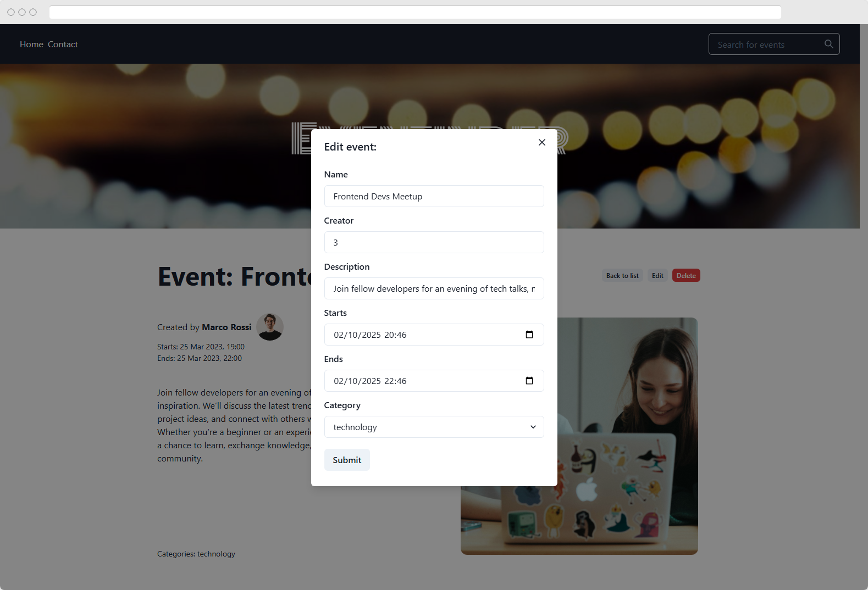Click the Ends datetime value 02/10/2025 22:46
The height and width of the screenshot is (590, 868).
click(x=370, y=381)
